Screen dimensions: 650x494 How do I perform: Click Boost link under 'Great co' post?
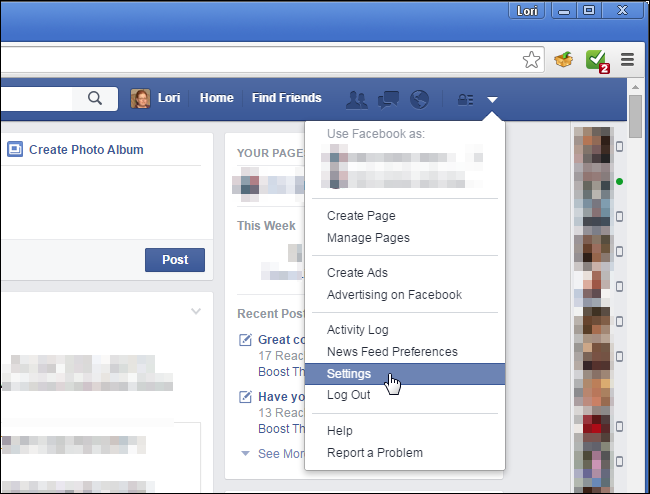tap(281, 372)
